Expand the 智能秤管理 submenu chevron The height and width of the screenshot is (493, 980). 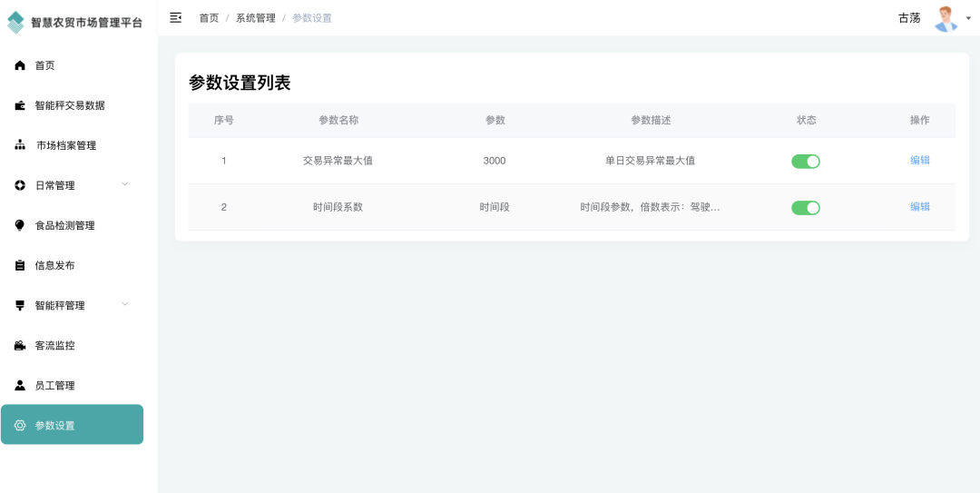[125, 304]
